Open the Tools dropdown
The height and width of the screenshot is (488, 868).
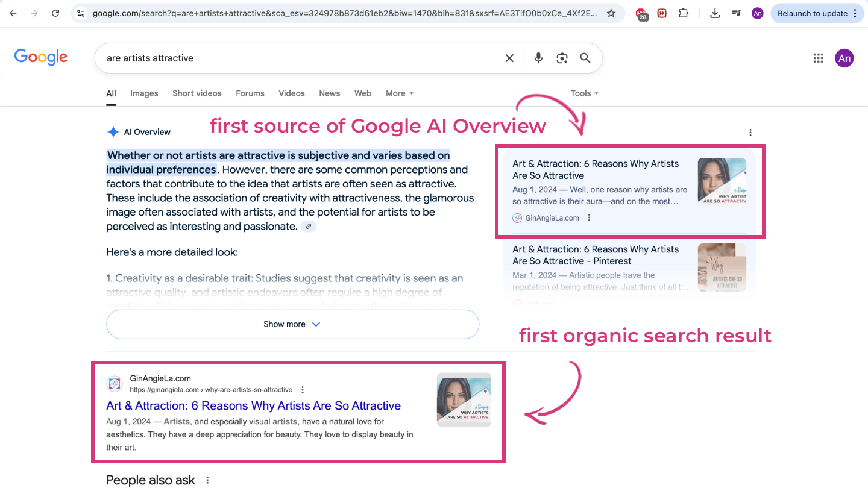click(x=583, y=93)
